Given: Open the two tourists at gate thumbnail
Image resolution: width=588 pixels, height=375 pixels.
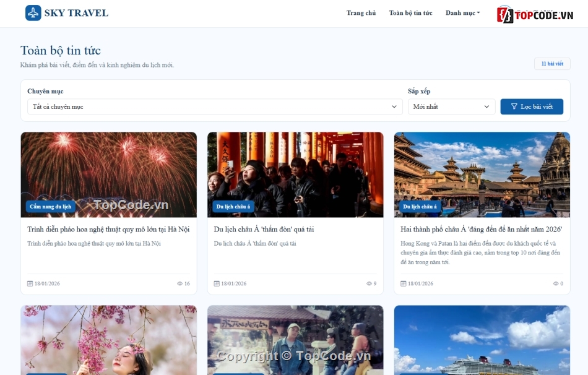Looking at the screenshot, I should [295, 340].
